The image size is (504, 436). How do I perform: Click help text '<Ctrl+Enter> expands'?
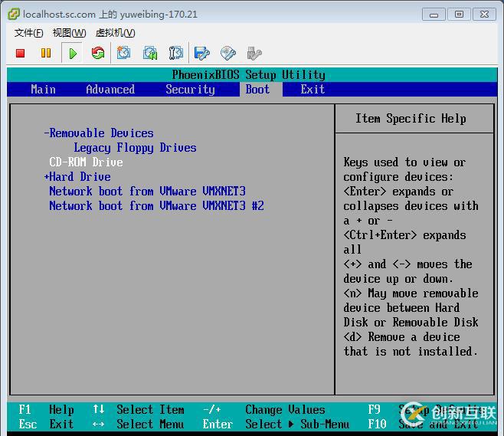pos(404,235)
